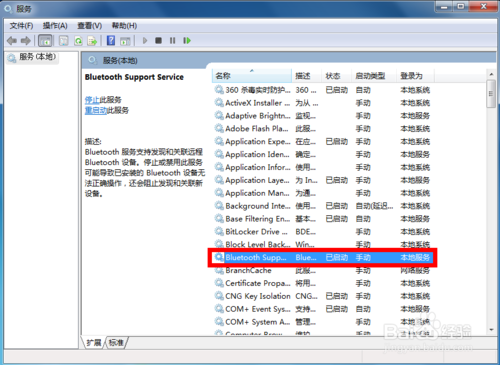Image resolution: width=500 pixels, height=365 pixels.
Task: Click the Forward arrow toolbar icon
Action: [26, 41]
